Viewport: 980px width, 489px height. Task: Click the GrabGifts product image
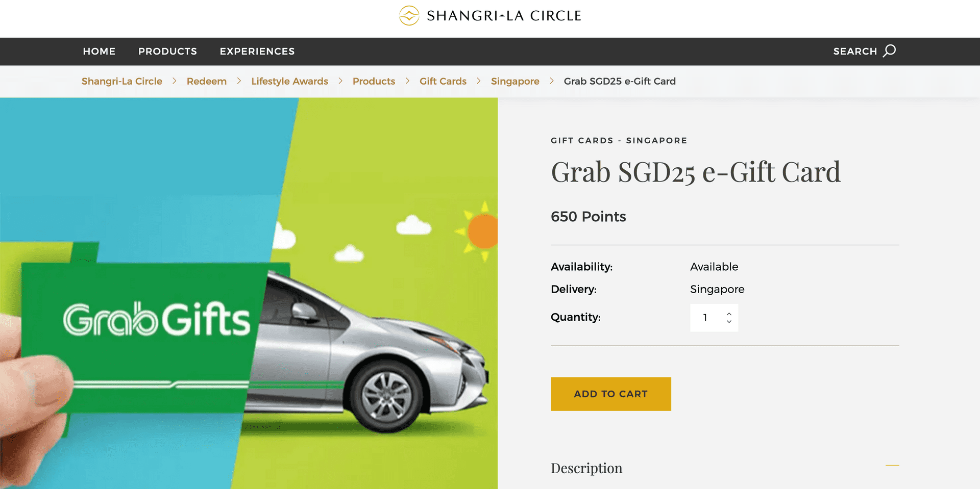249,293
